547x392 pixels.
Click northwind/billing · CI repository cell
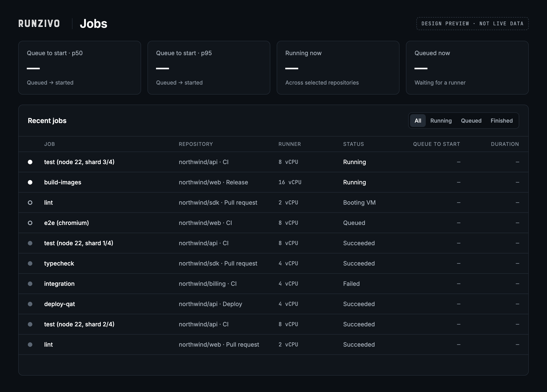[x=208, y=284]
